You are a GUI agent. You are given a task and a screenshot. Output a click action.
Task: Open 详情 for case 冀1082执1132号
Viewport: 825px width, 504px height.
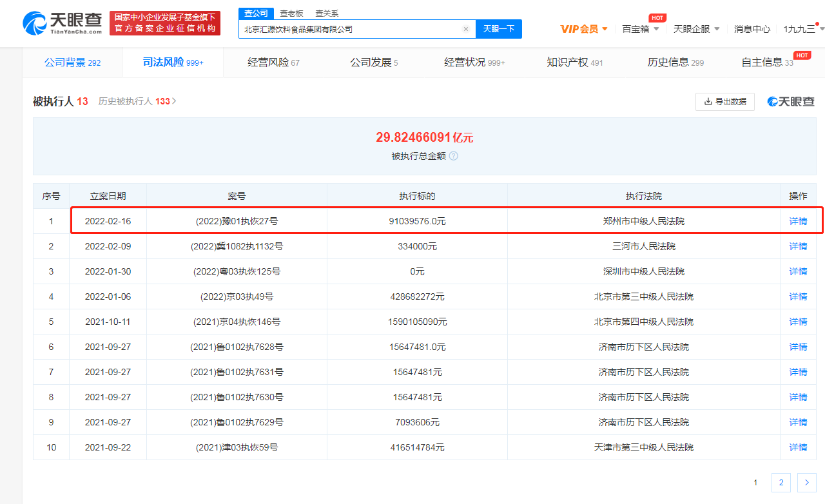798,246
